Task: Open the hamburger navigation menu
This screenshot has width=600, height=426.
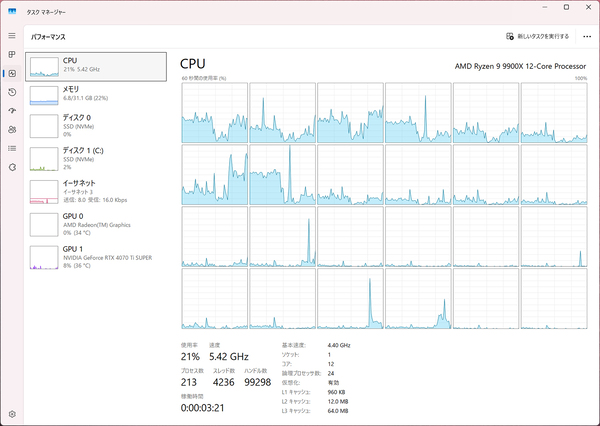Action: tap(12, 36)
